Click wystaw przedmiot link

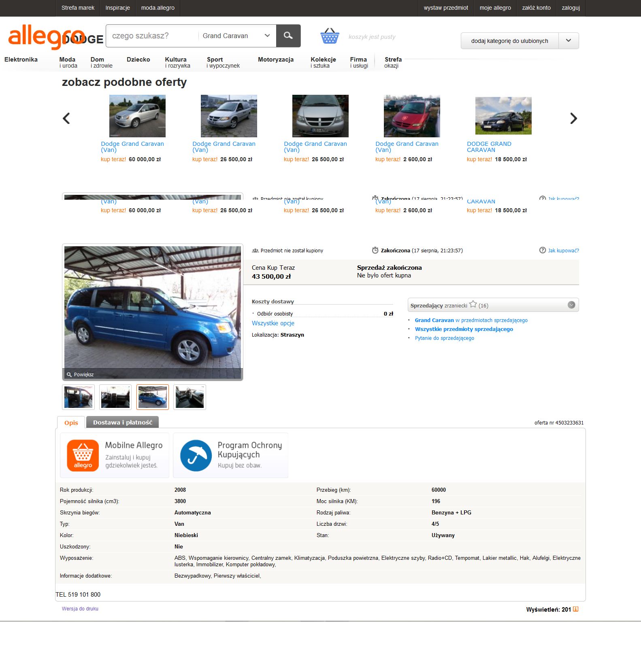446,8
